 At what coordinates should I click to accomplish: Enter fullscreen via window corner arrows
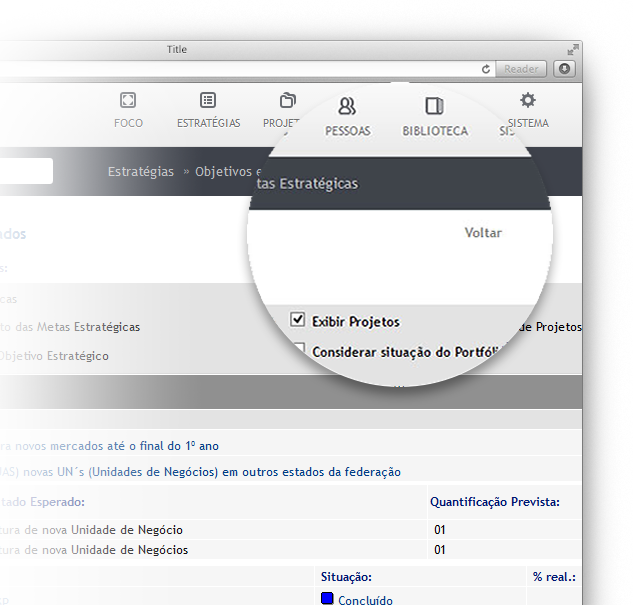coord(573,49)
